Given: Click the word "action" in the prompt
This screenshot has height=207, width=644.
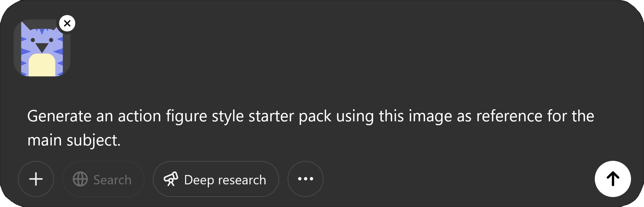Looking at the screenshot, I should click(x=139, y=116).
